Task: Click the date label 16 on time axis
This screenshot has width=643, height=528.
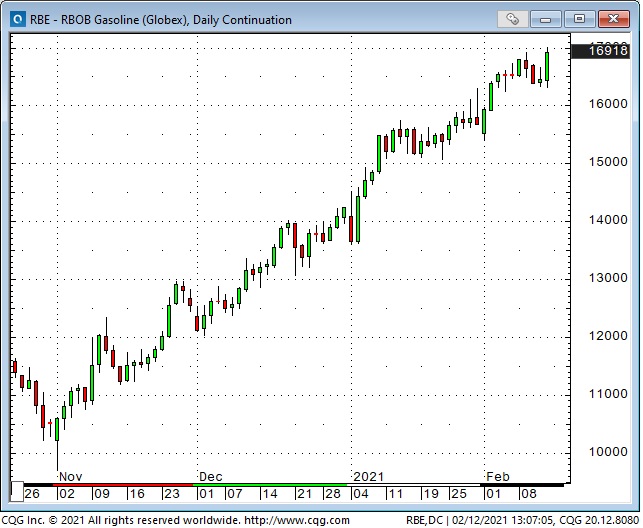Action: tap(137, 494)
